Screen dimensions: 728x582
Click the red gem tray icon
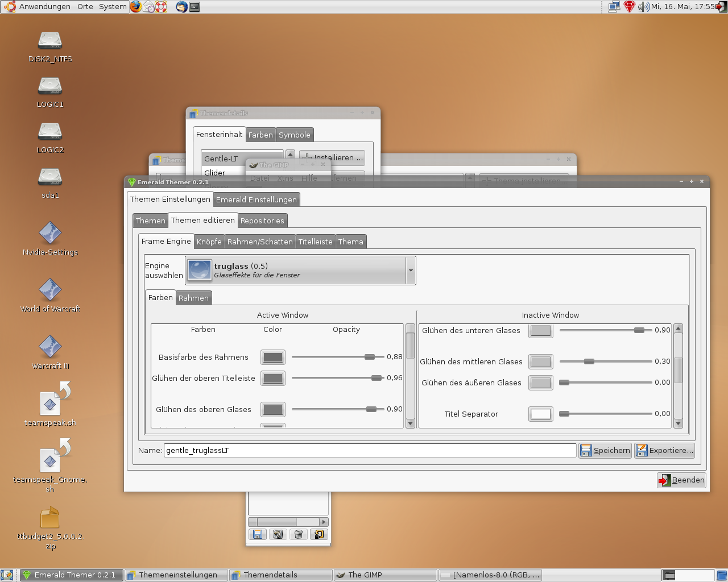pos(629,7)
